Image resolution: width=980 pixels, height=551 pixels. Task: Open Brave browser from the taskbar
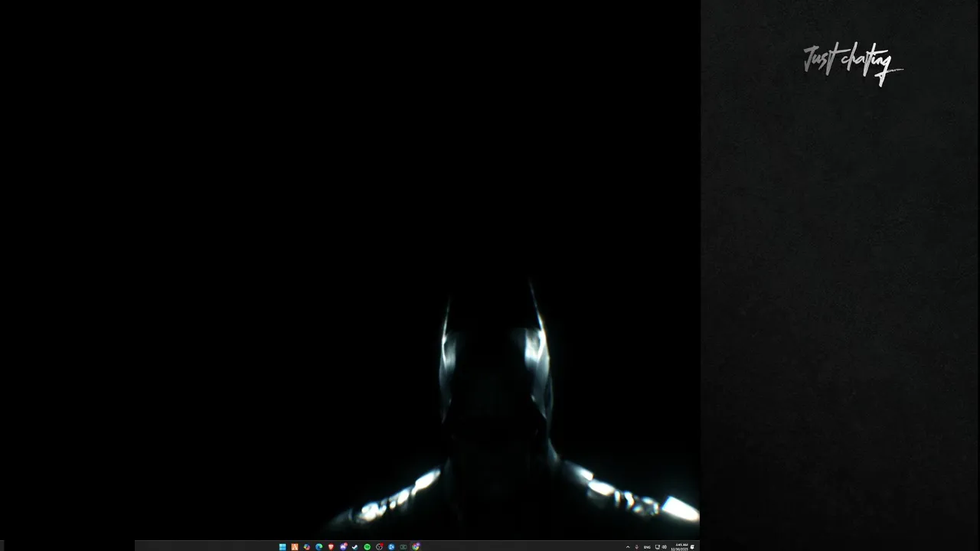[x=331, y=547]
